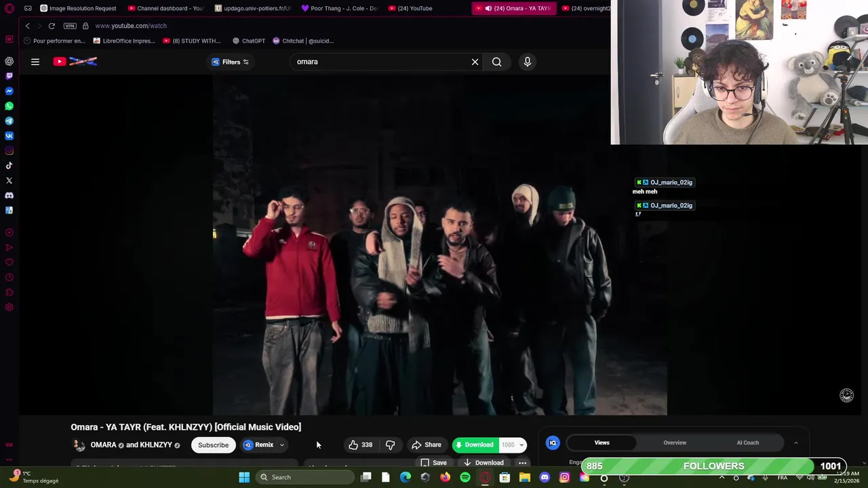868x488 pixels.
Task: Click the Opera GX logo menu
Action: [x=9, y=8]
